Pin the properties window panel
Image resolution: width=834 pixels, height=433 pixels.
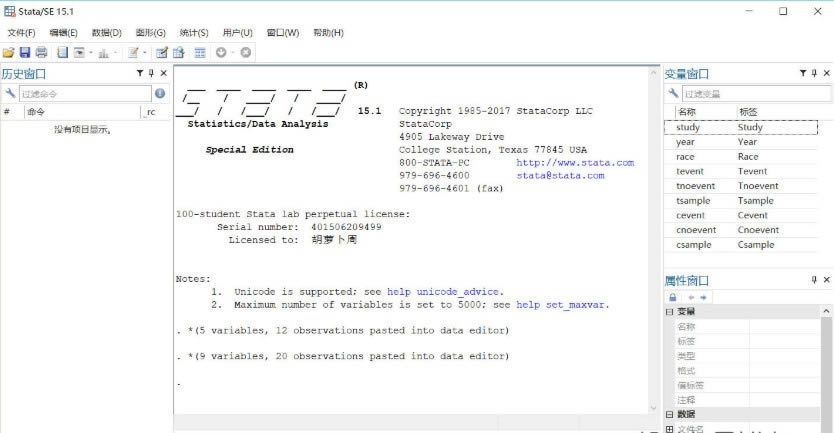(814, 280)
